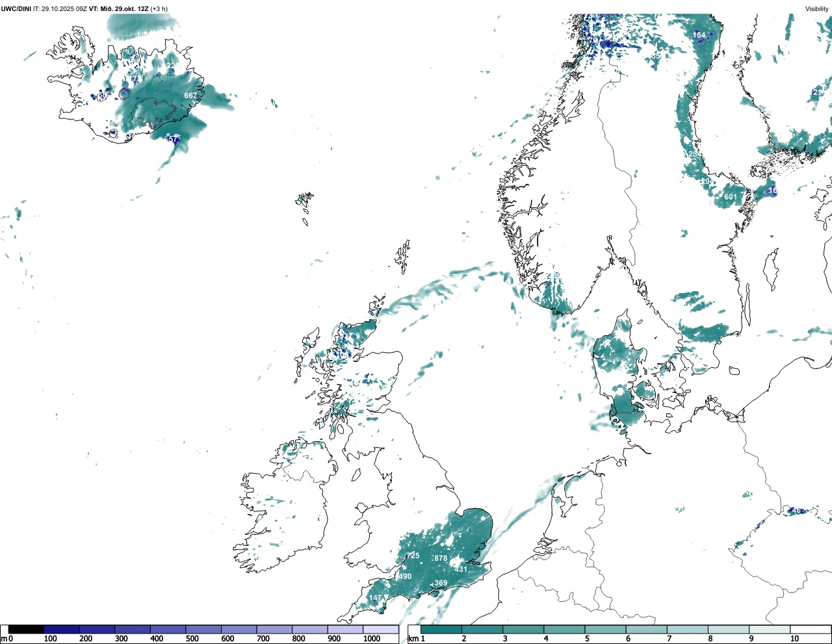Click the 'UWC/DINI' model label
Screen dimensions: 832x644
click(x=16, y=9)
